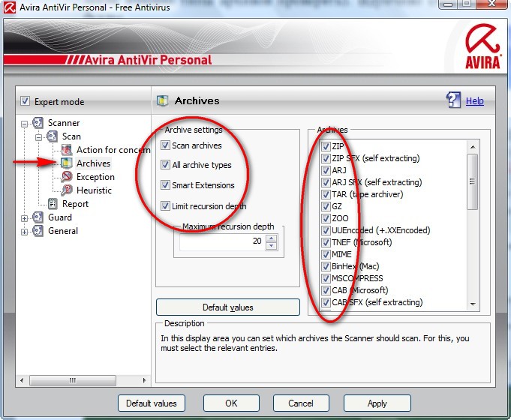Toggle All archive types checkbox
This screenshot has width=511, height=420.
[x=165, y=164]
